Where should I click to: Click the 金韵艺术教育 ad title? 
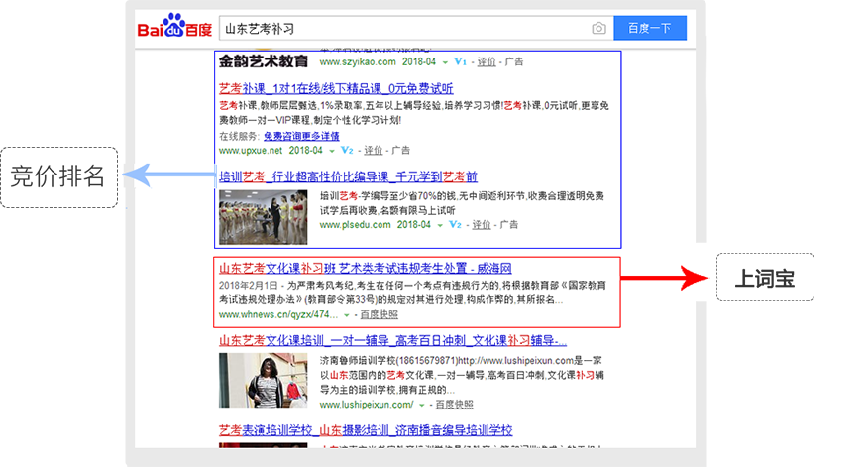point(264,61)
